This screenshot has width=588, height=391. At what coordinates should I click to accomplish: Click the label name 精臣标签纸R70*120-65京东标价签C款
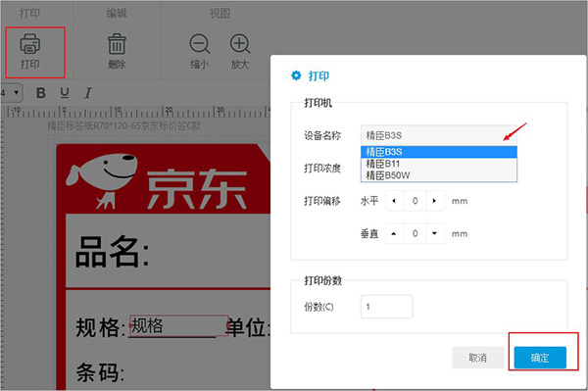(124, 125)
